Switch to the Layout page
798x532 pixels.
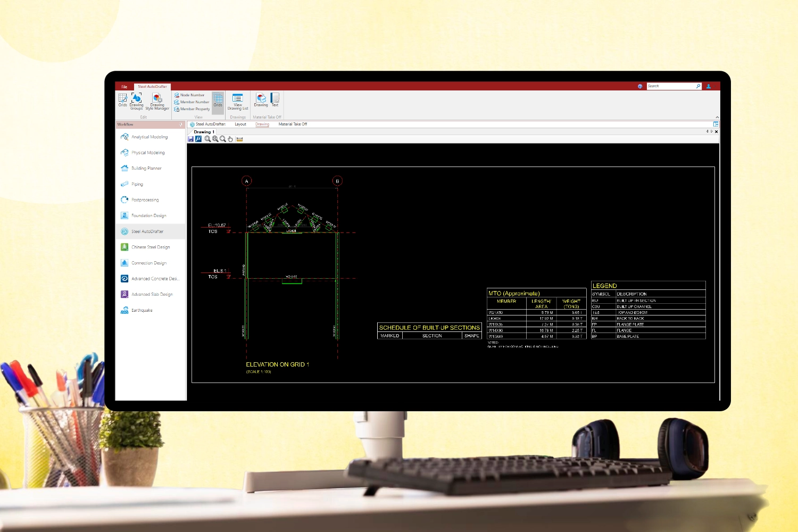240,124
